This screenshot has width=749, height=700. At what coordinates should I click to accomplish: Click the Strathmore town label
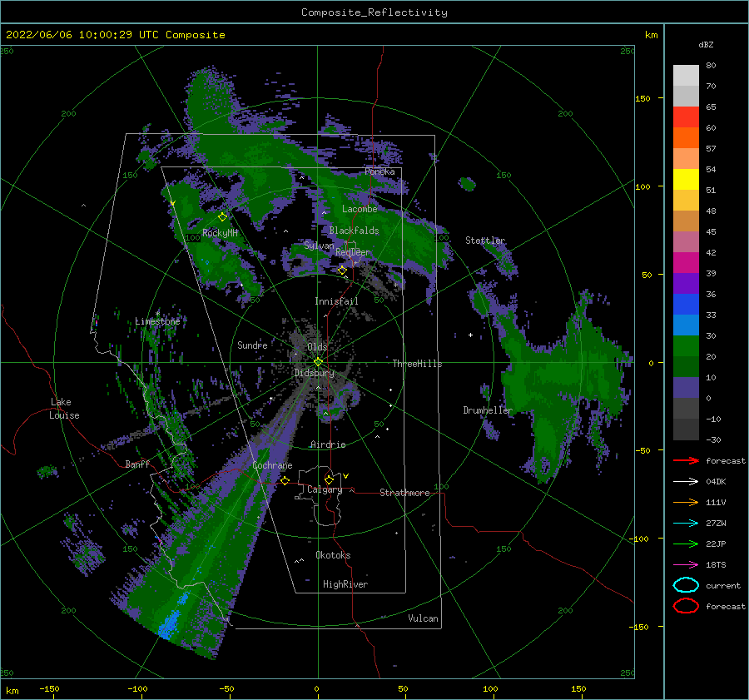[404, 493]
